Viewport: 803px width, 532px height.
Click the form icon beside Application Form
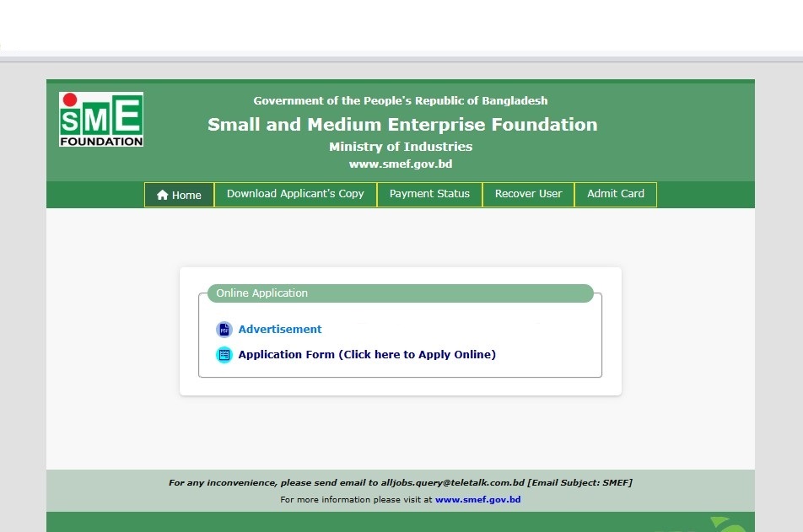[224, 355]
